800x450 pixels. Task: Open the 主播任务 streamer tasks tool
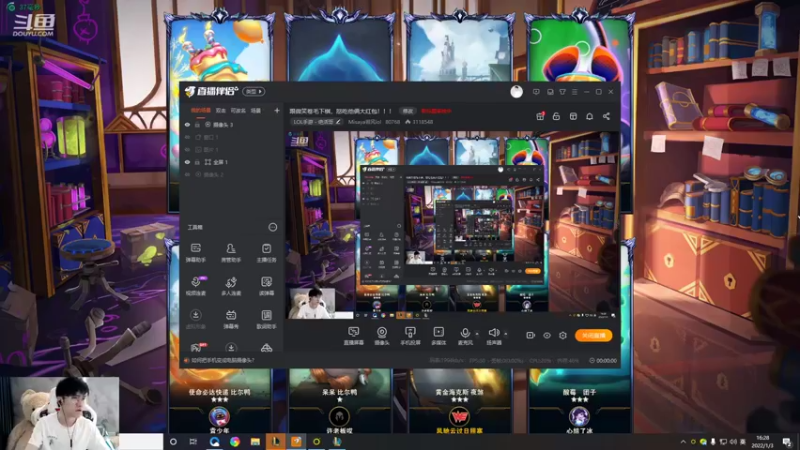click(x=266, y=253)
